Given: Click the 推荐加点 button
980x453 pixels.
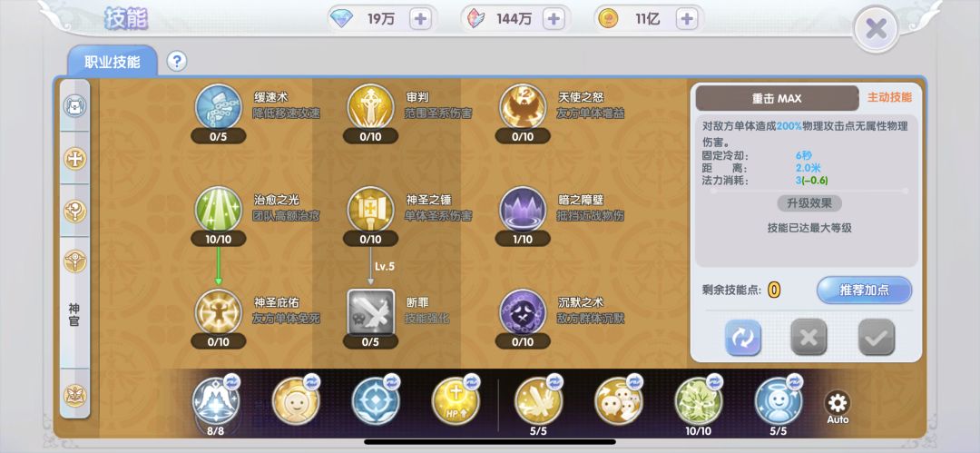Looking at the screenshot, I should (x=865, y=291).
